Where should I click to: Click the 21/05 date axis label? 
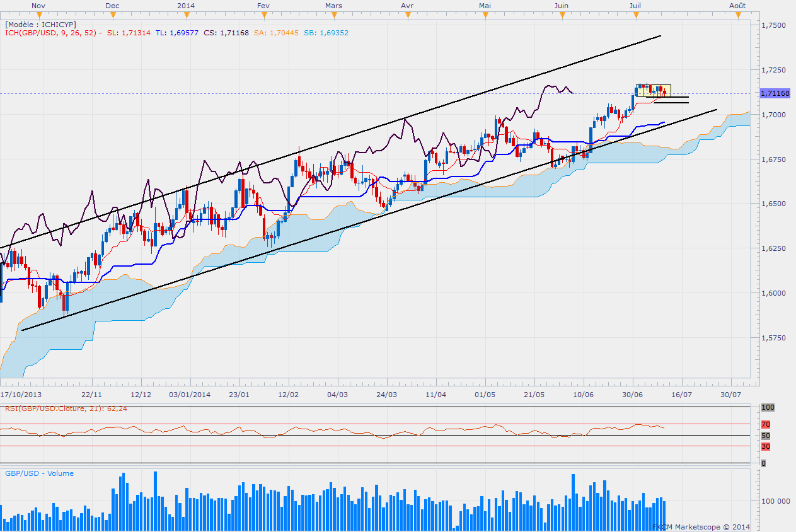tap(534, 395)
